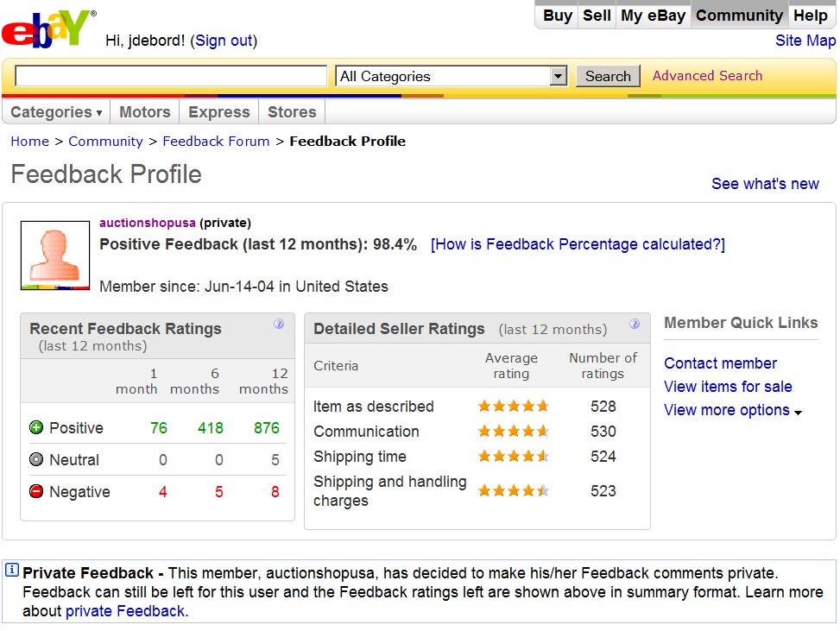Go to the My eBay tab
Viewport: 840px width, 631px height.
pyautogui.click(x=653, y=16)
